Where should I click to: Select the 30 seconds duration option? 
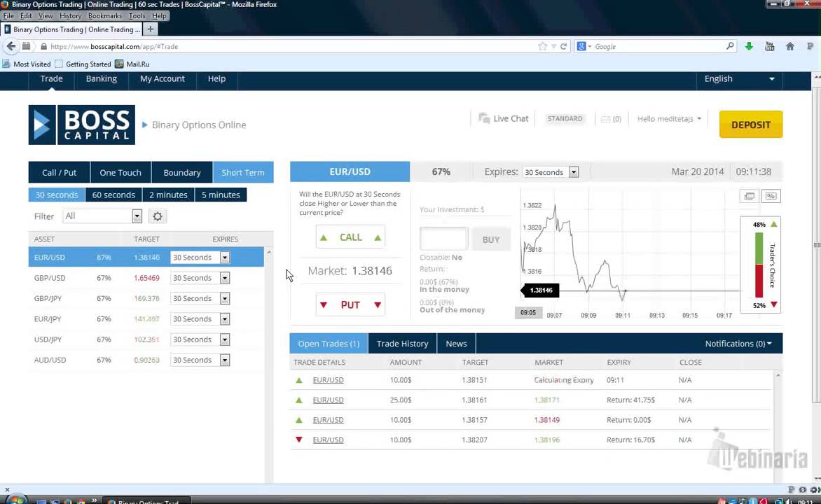coord(57,195)
